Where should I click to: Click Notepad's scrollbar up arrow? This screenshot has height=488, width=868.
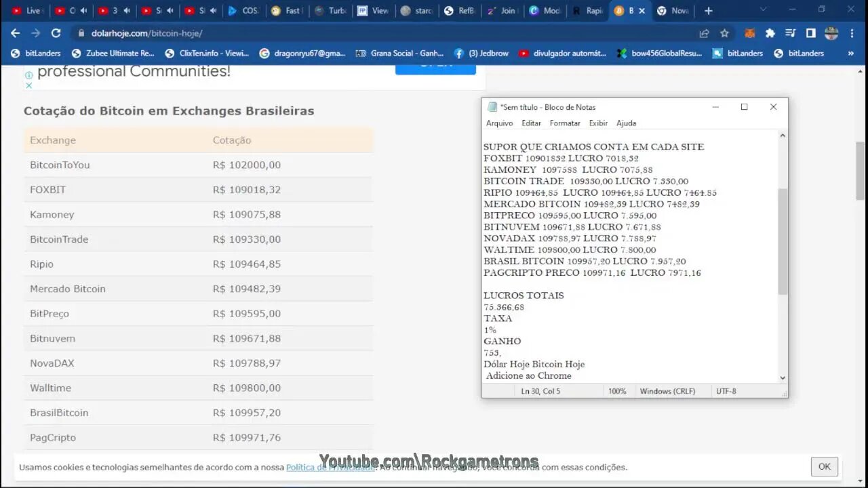783,136
